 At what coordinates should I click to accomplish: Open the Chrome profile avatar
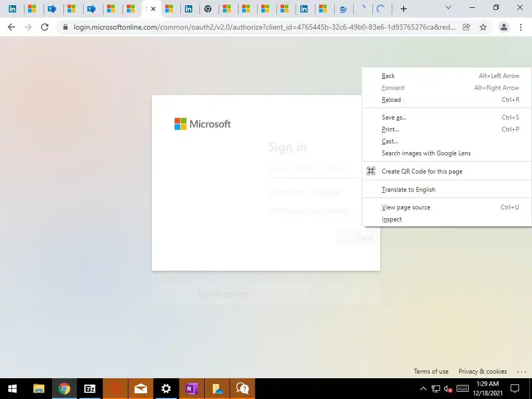tap(504, 27)
